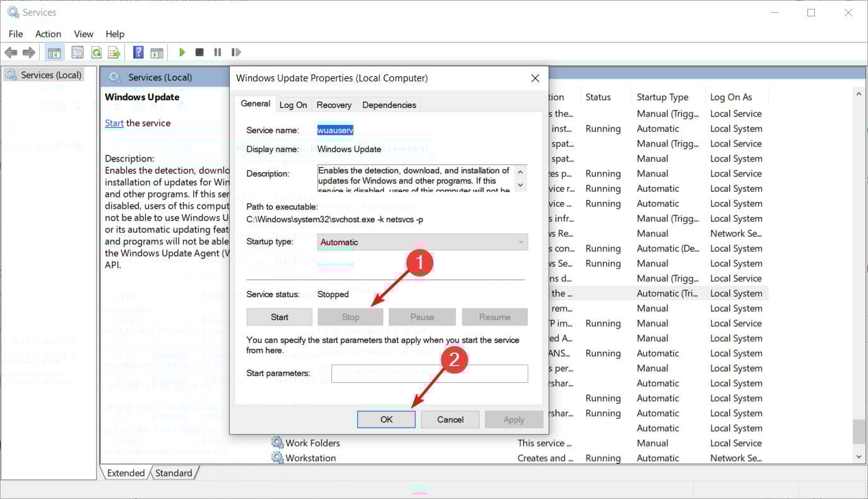This screenshot has height=499, width=868.
Task: Open the Action menu
Action: pos(48,34)
